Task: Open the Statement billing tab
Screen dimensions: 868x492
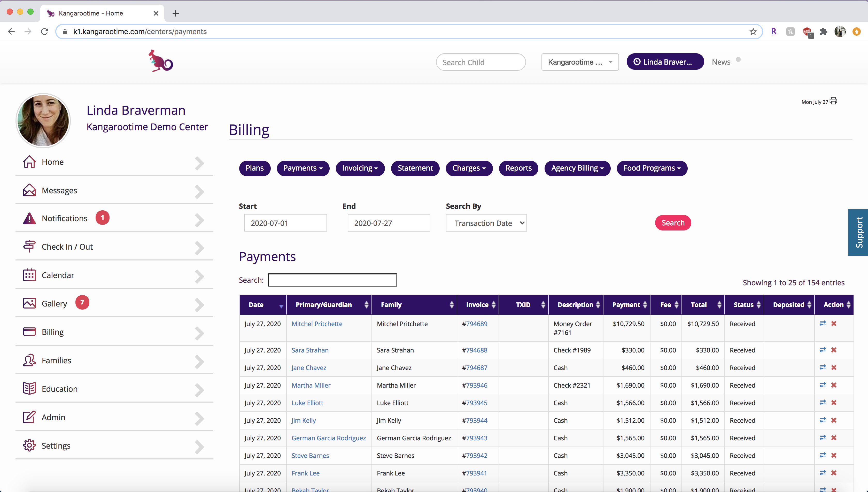Action: coord(415,168)
